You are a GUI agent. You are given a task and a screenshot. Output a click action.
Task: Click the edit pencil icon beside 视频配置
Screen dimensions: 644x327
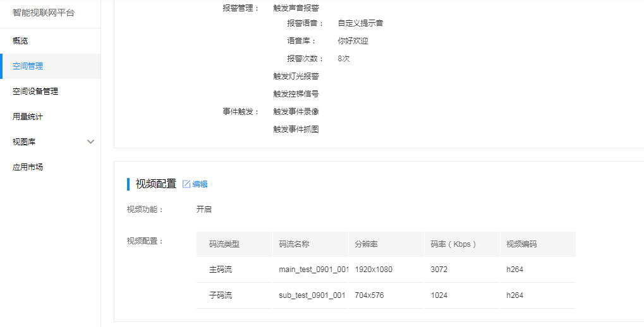tap(186, 184)
